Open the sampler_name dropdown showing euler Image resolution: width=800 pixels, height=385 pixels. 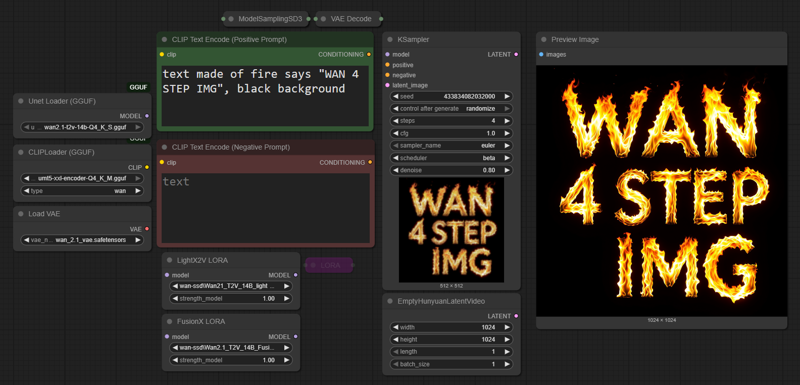452,145
